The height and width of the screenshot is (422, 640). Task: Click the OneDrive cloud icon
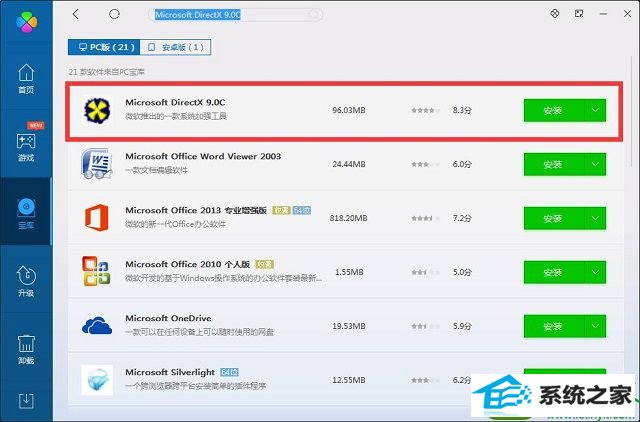tap(97, 326)
